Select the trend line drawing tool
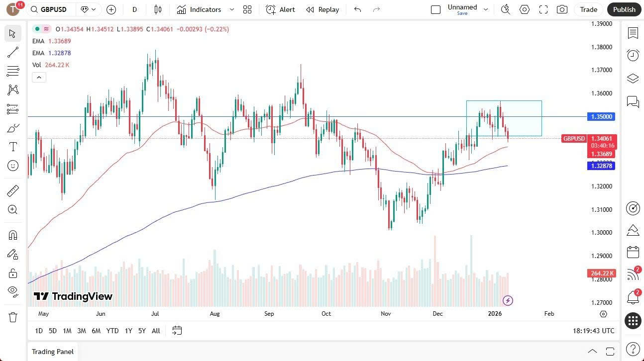Screen dimensions: 644x361 coord(13,52)
